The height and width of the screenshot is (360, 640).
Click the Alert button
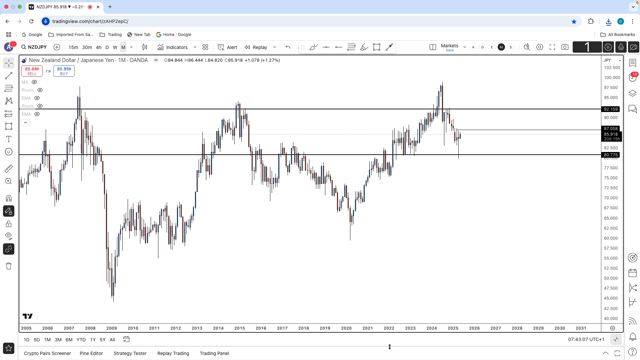[227, 47]
